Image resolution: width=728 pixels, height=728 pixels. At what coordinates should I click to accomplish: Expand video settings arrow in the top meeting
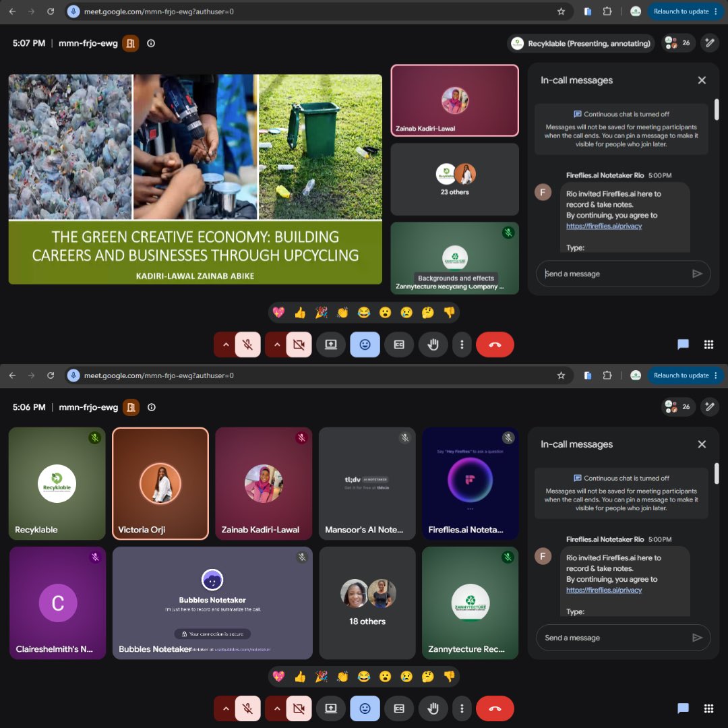(x=277, y=344)
